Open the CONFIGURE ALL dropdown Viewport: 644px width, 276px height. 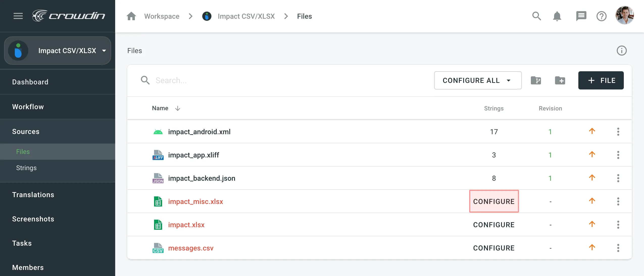click(478, 80)
